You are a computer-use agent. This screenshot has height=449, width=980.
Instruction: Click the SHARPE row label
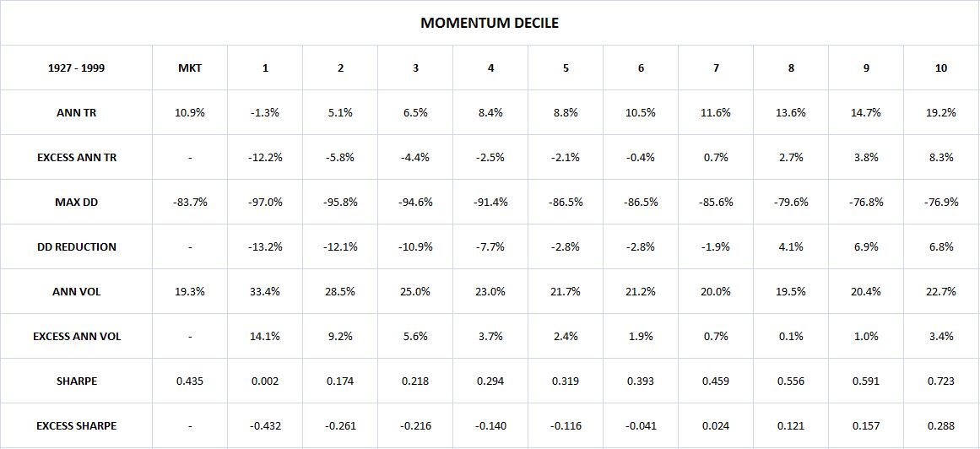77,381
